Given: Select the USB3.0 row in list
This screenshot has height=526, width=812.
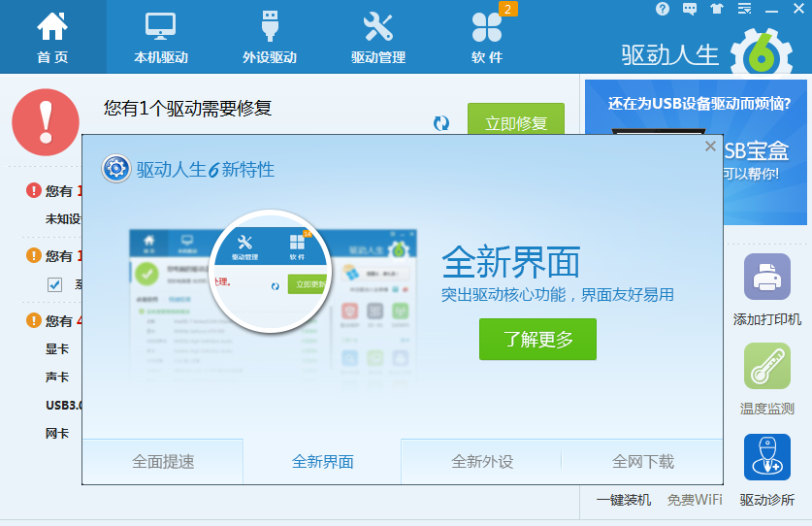Looking at the screenshot, I should 63,406.
